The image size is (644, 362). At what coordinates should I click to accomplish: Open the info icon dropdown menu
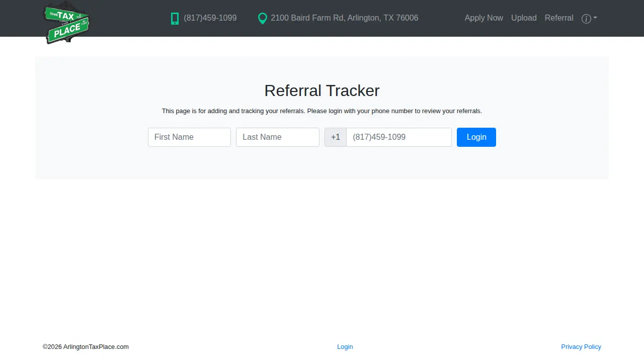coord(589,19)
